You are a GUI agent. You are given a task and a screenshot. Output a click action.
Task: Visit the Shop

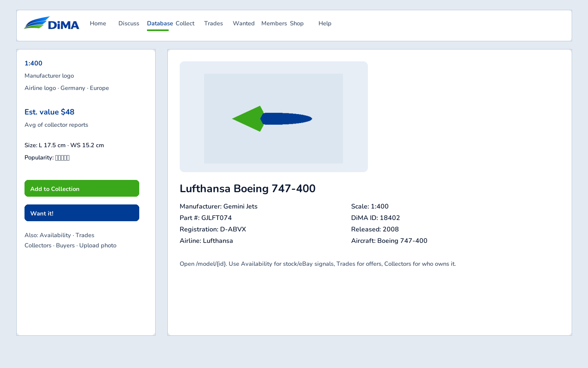click(x=297, y=23)
